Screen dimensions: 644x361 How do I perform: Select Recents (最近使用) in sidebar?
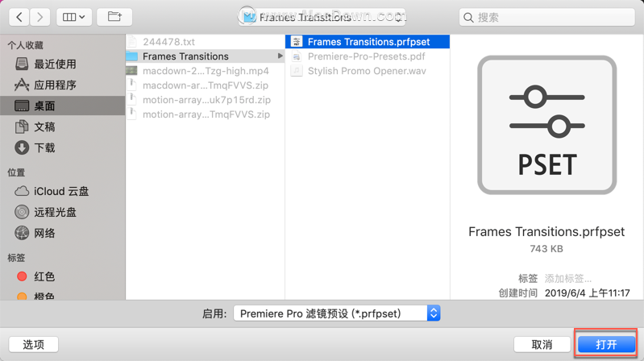(x=62, y=64)
